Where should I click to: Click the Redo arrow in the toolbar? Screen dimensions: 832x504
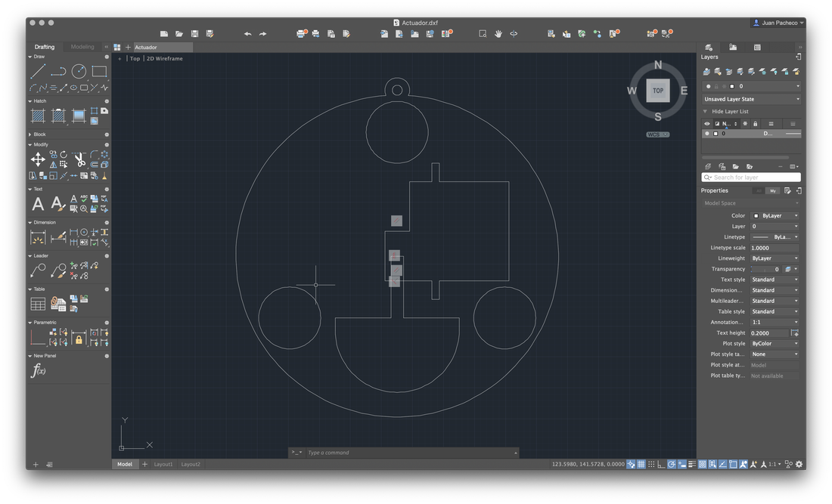[x=262, y=34]
